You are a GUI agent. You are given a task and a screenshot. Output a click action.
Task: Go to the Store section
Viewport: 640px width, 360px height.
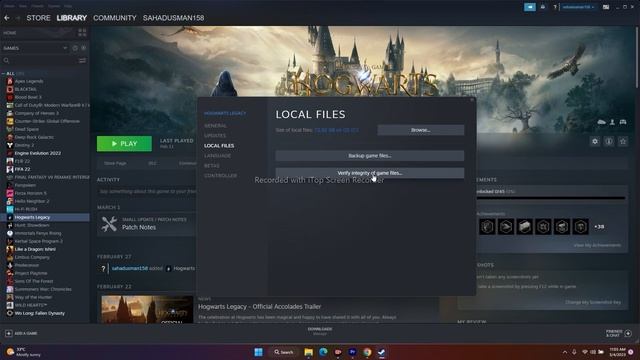[38, 18]
